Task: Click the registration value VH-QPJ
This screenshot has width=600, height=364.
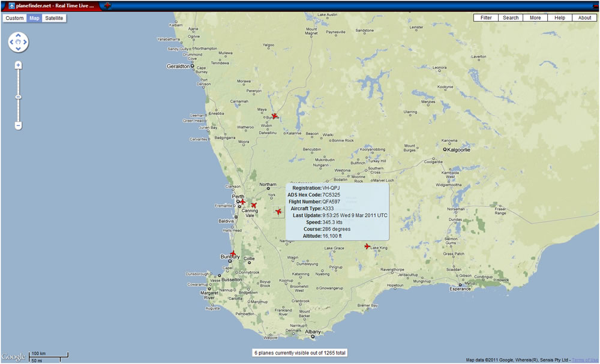Action: tap(331, 188)
